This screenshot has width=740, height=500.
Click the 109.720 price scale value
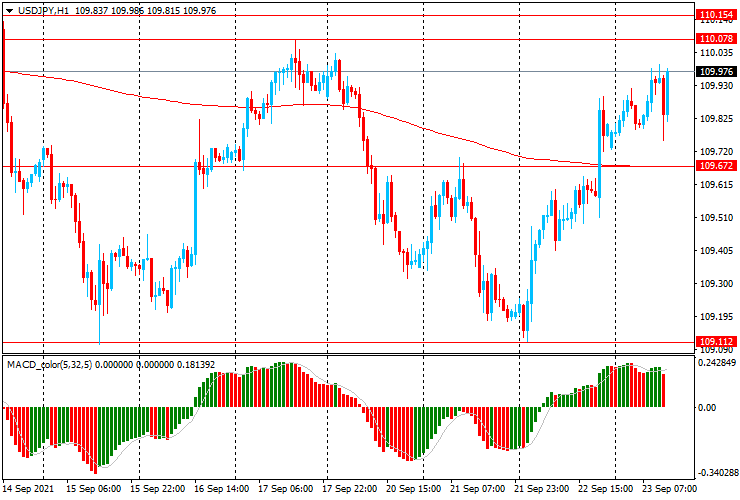point(716,152)
